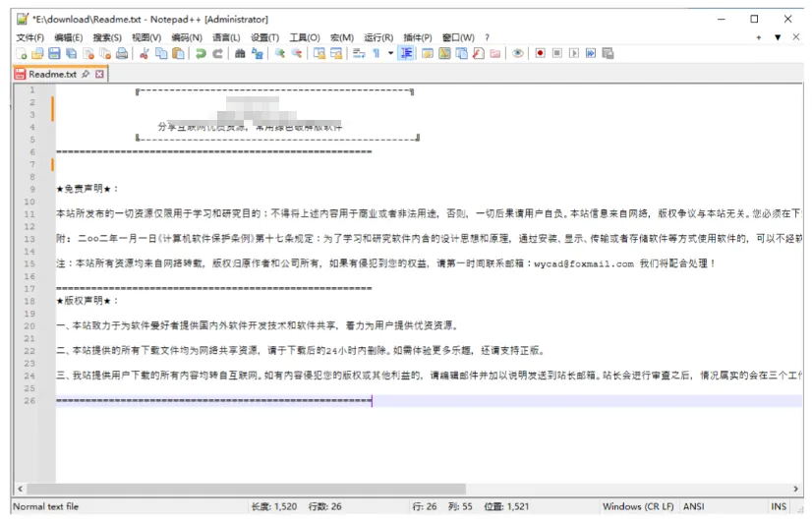The width and height of the screenshot is (812, 522).
Task: Click the ★免责声明★ line in editor
Action: coord(87,189)
